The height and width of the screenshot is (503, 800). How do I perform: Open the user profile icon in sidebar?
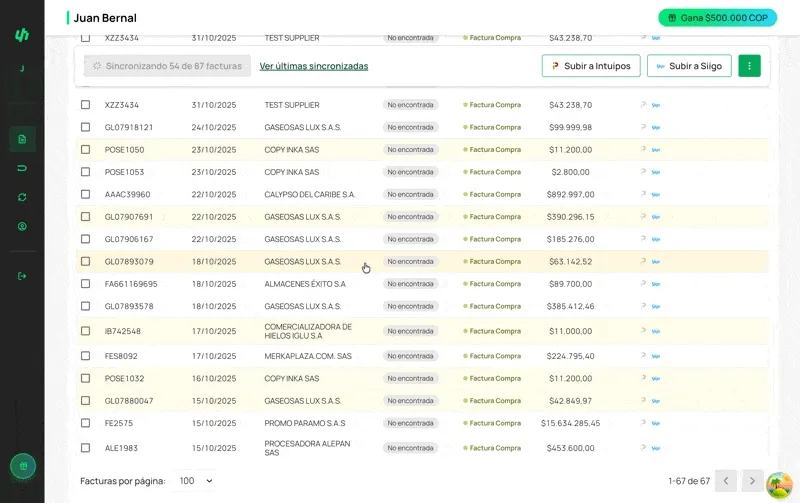coord(22,226)
